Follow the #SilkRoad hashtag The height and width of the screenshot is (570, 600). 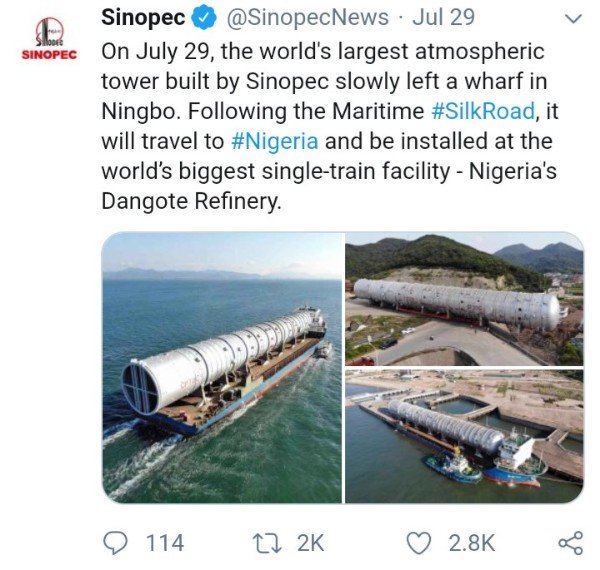tap(483, 111)
